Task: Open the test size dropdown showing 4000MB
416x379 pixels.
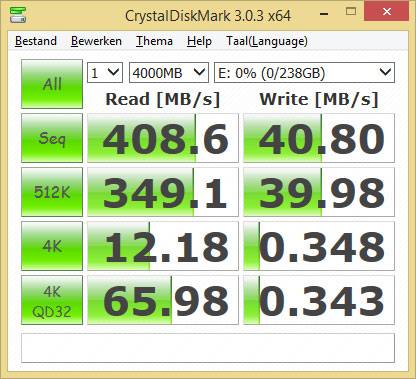Action: (169, 72)
